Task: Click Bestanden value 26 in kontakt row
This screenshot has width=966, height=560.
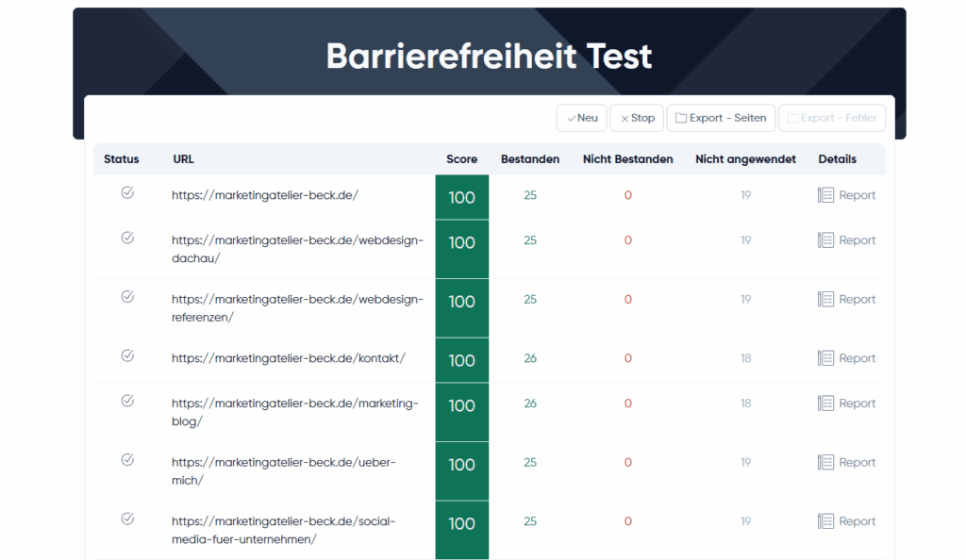Action: [x=530, y=358]
